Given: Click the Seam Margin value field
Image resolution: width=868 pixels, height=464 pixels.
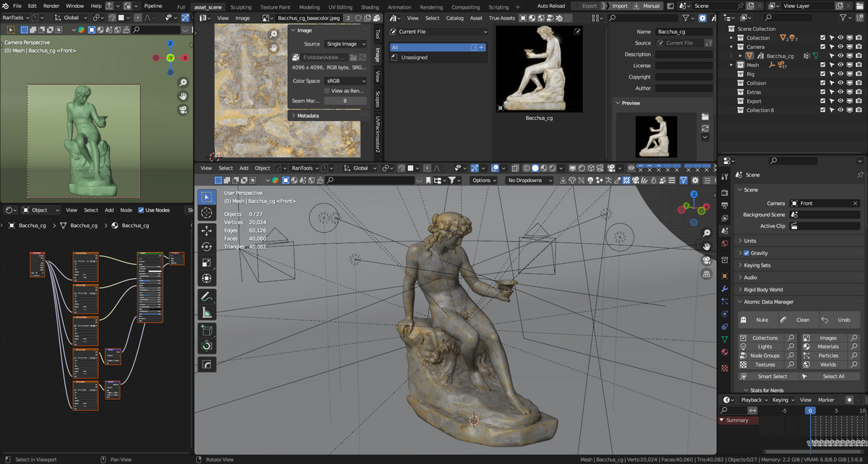Looking at the screenshot, I should click(345, 101).
